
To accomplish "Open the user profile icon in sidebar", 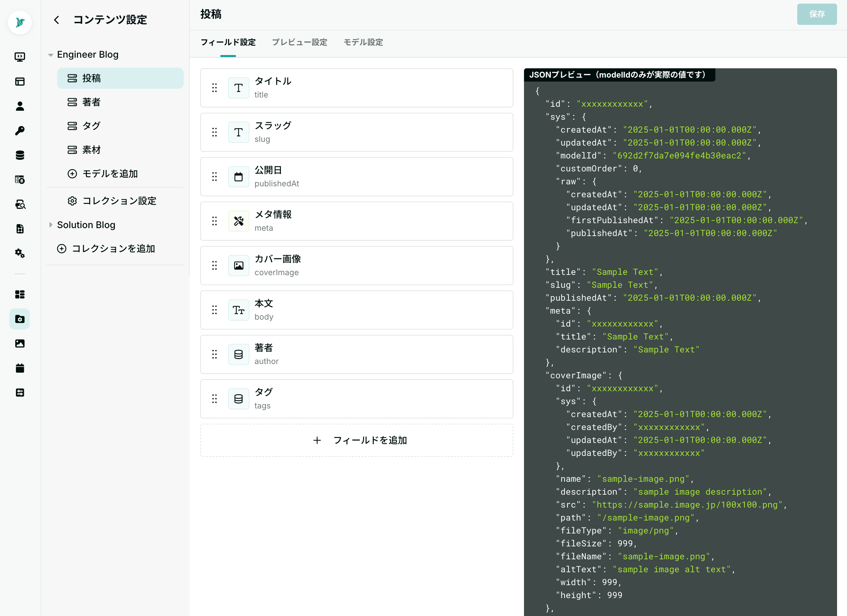I will click(20, 106).
